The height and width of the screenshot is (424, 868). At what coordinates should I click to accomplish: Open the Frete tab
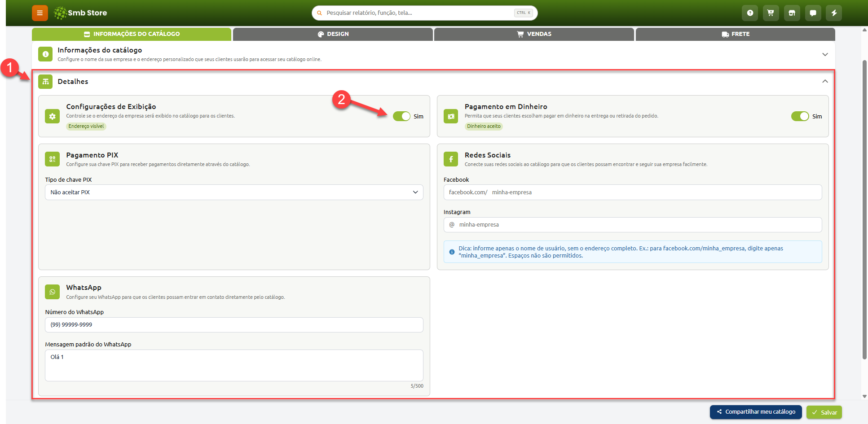pos(736,34)
